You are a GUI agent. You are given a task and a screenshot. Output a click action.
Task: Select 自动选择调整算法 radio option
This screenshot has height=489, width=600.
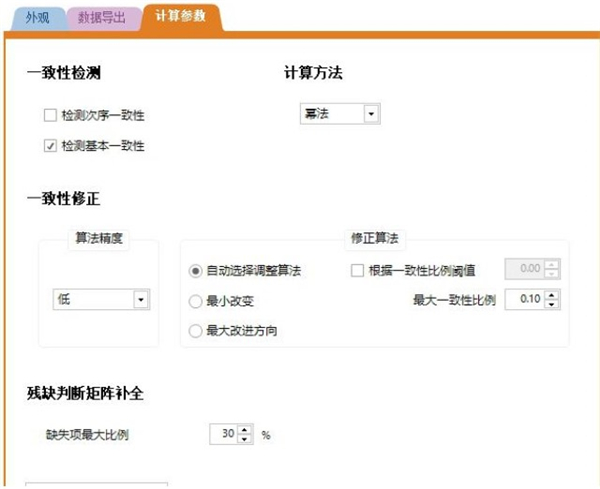(196, 270)
